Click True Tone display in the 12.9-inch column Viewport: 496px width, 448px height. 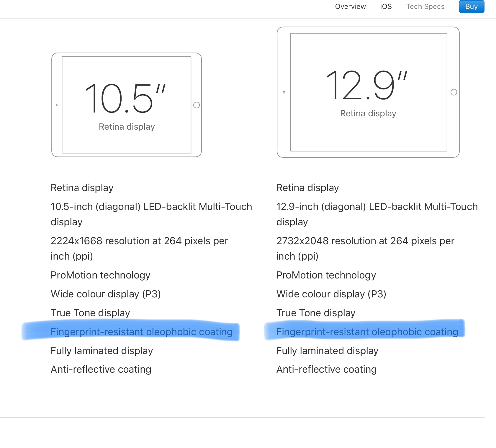pos(316,313)
